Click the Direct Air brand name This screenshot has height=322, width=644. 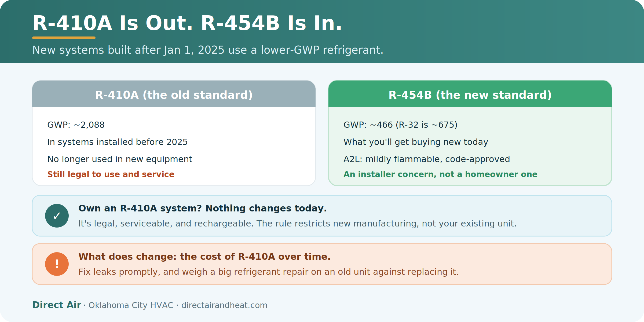pos(57,305)
